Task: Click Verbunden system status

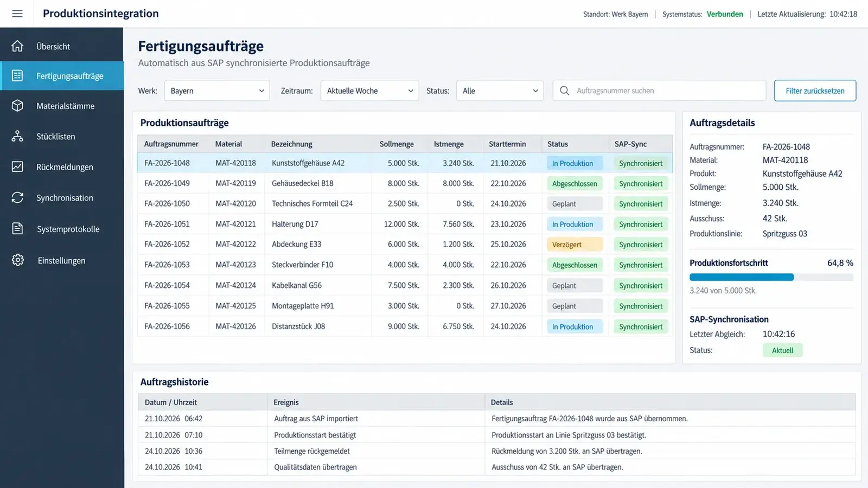Action: (x=725, y=14)
